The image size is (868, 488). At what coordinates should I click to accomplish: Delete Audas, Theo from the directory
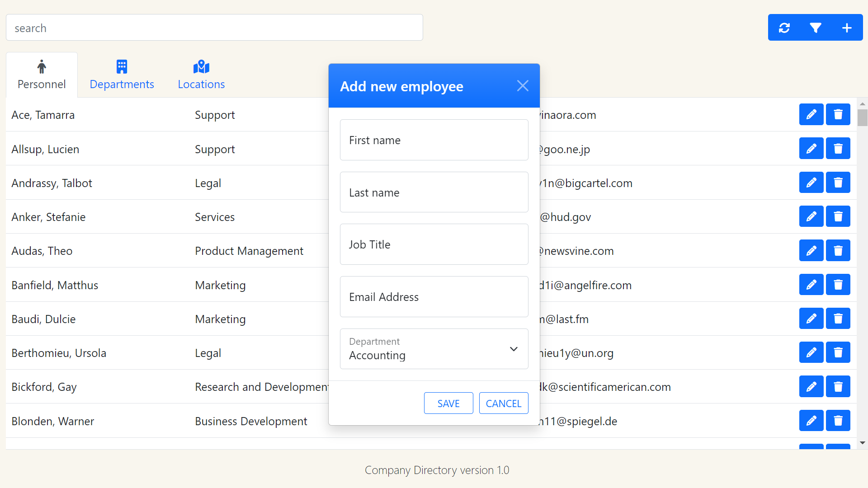(838, 250)
